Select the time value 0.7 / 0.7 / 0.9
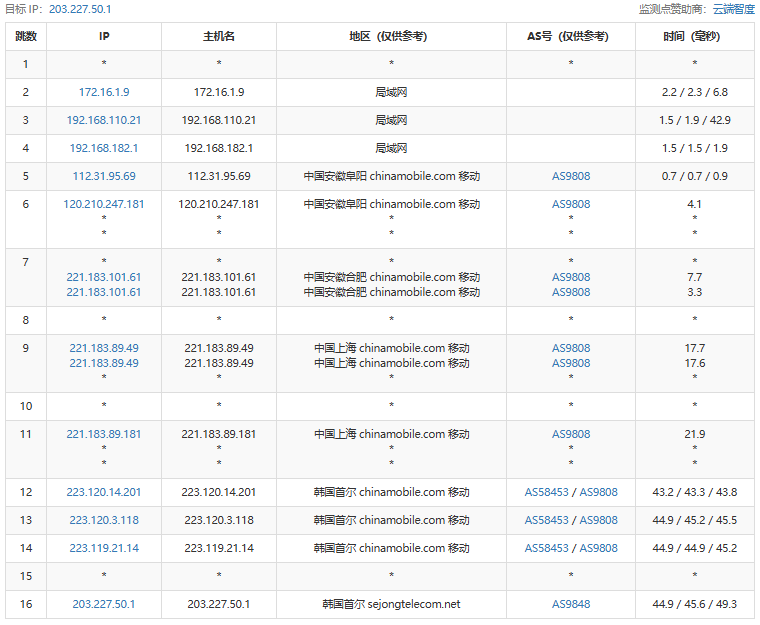The image size is (760, 625). 695,176
